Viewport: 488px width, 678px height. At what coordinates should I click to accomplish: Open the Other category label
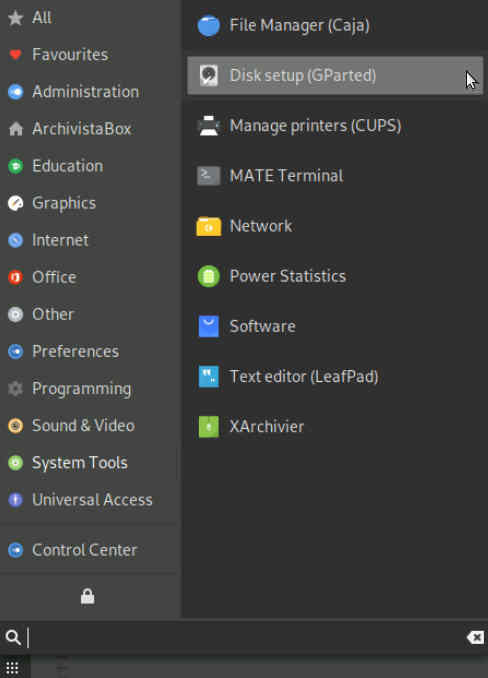click(53, 314)
